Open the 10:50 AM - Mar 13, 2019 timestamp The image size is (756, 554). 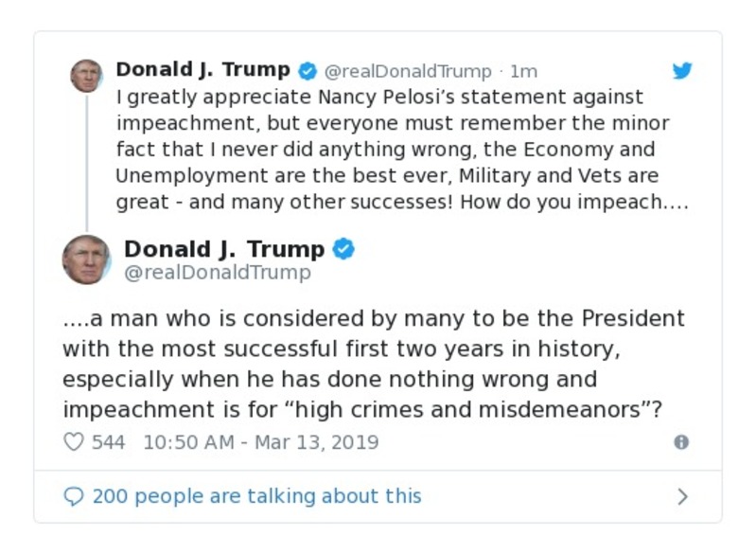tap(261, 442)
